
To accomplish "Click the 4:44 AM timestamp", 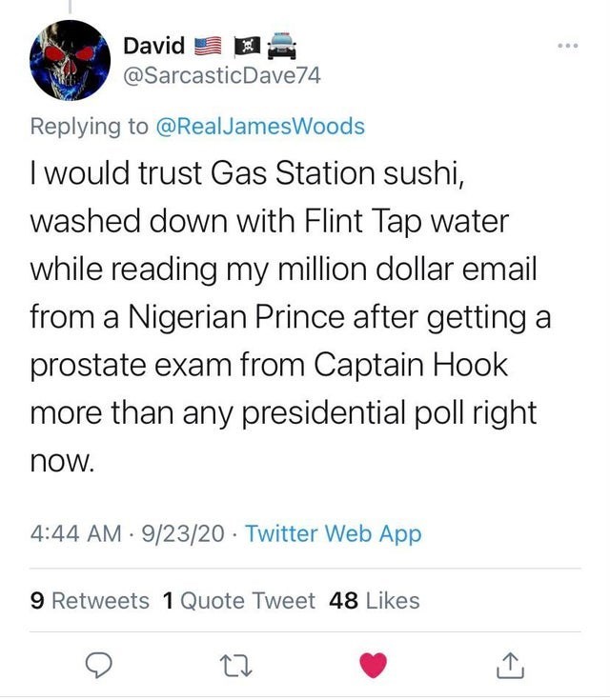I will pyautogui.click(x=77, y=534).
